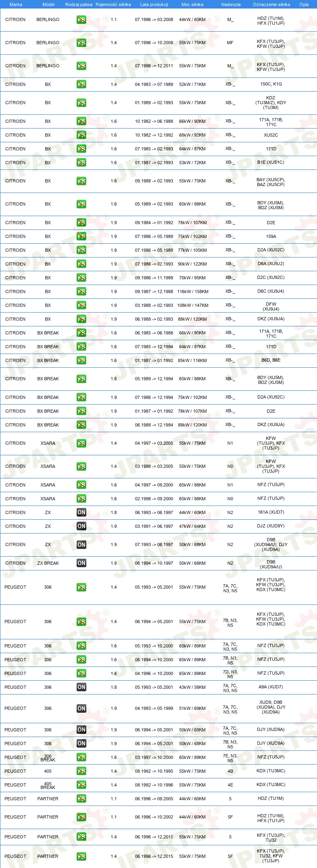Click petrol icon in BX B1E (XU51C) row
This screenshot has height=868, width=317.
pyautogui.click(x=81, y=163)
